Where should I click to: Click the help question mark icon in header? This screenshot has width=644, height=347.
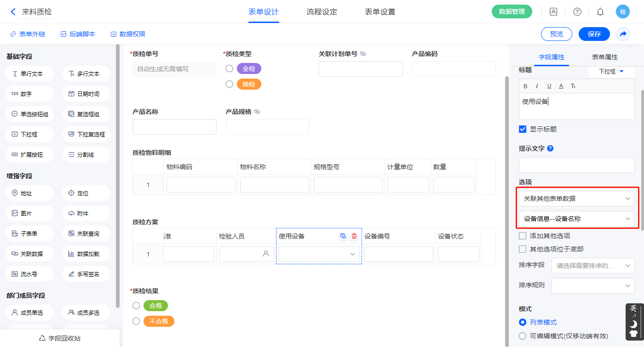point(577,12)
